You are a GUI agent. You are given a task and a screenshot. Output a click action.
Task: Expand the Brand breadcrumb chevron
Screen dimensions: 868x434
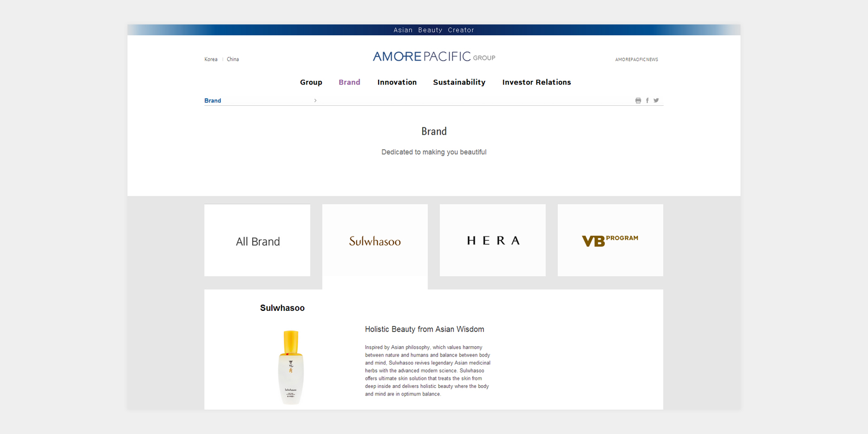[315, 100]
